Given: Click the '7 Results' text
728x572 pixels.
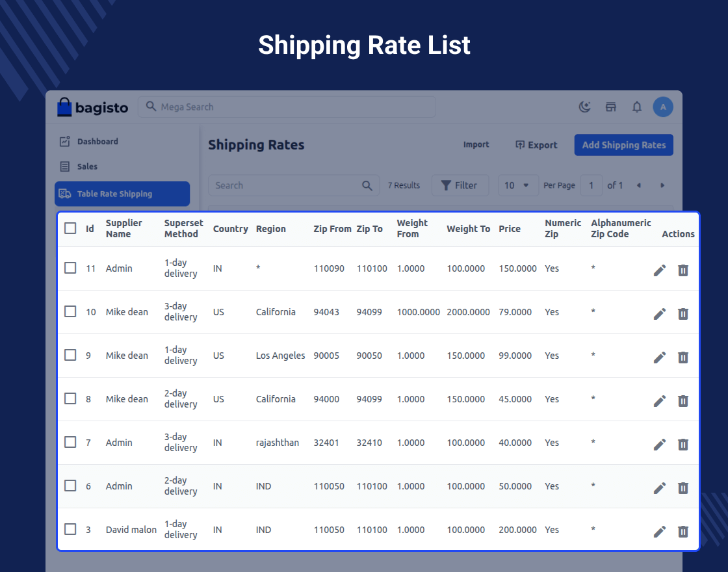Looking at the screenshot, I should [404, 186].
